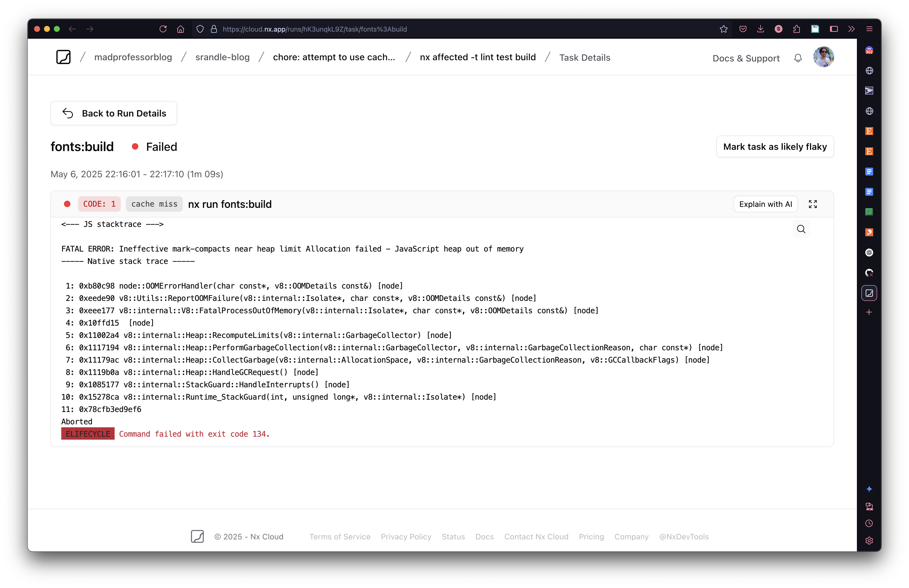909x588 pixels.
Task: Click the teal floppy disk extension
Action: point(815,29)
